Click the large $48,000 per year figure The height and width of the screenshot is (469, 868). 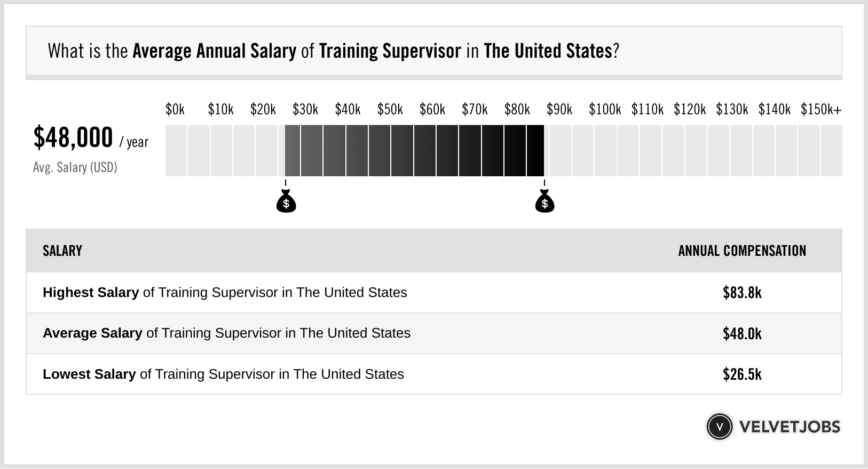(74, 138)
